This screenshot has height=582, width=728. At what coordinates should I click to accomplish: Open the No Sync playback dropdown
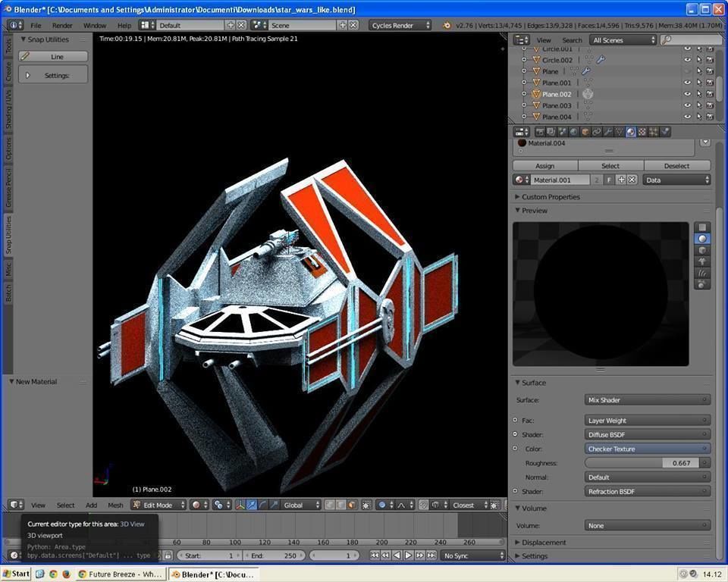[472, 555]
